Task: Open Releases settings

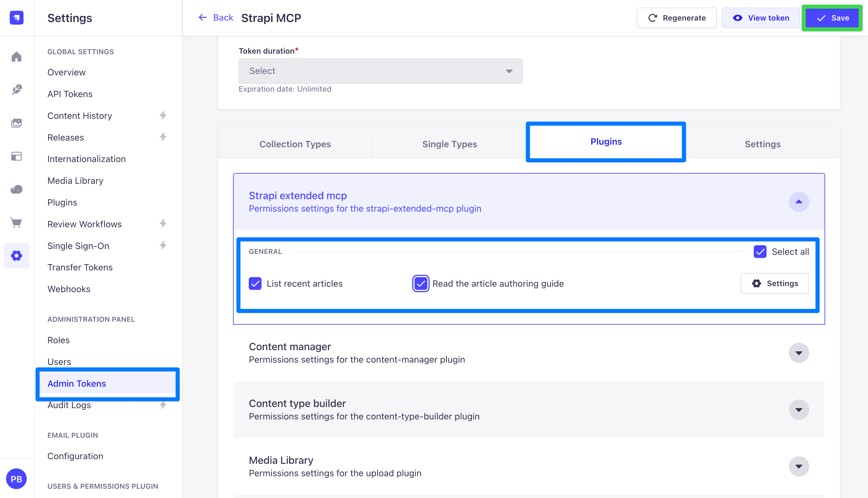Action: (66, 137)
